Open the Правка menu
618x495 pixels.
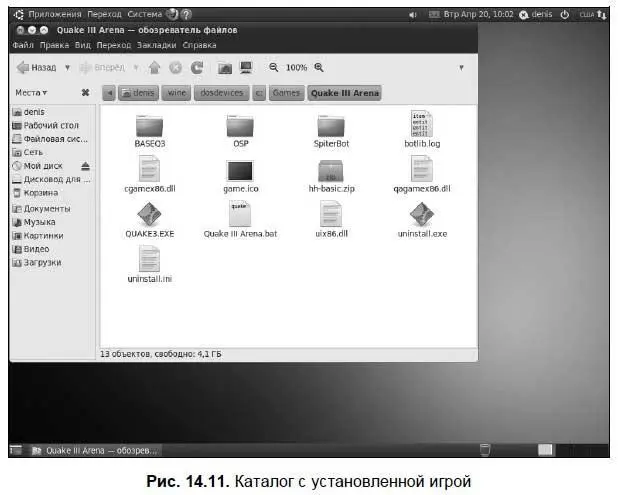[x=55, y=45]
